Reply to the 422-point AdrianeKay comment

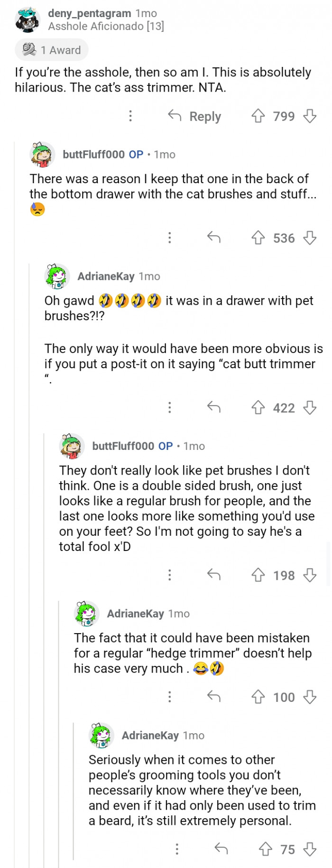[214, 408]
